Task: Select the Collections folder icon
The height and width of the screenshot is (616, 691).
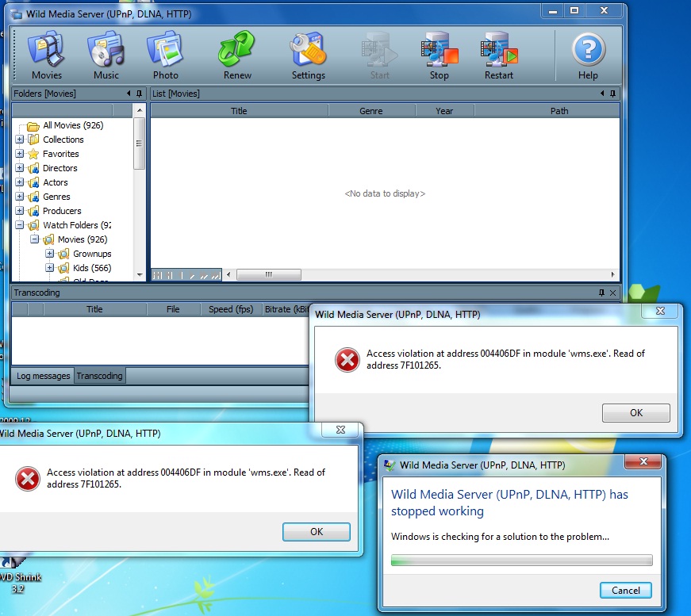Action: tap(33, 140)
